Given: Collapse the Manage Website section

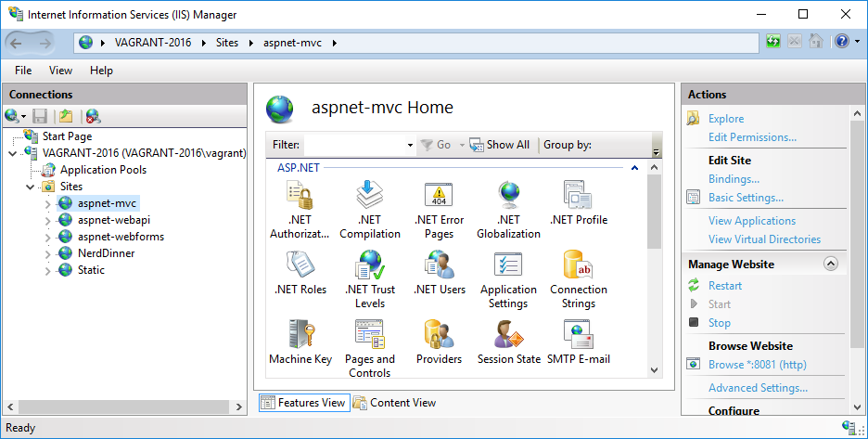Looking at the screenshot, I should (831, 264).
